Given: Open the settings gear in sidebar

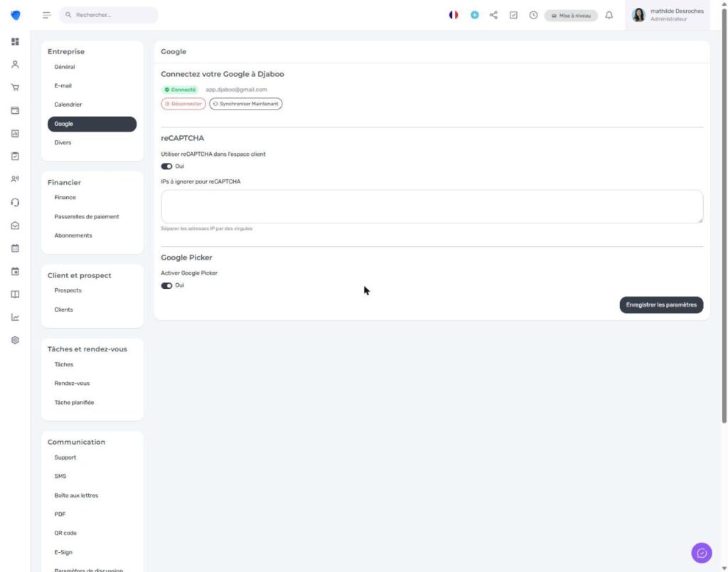Looking at the screenshot, I should coord(15,340).
